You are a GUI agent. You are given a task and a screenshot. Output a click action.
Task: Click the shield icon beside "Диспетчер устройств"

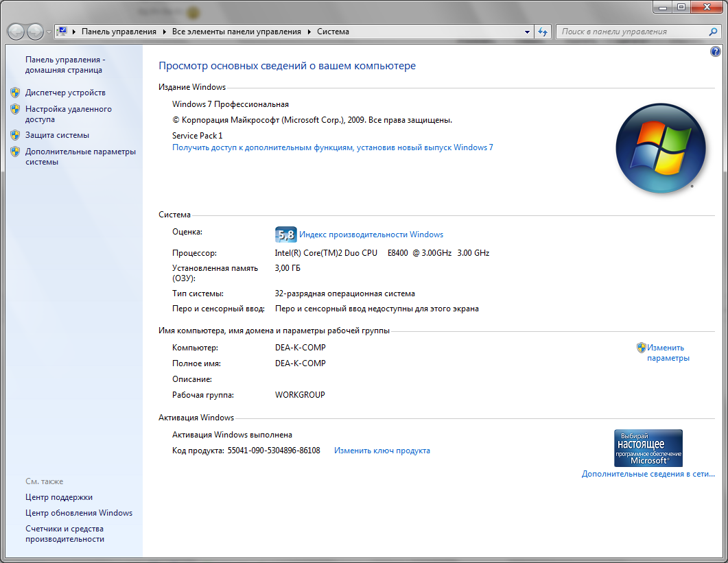point(15,92)
